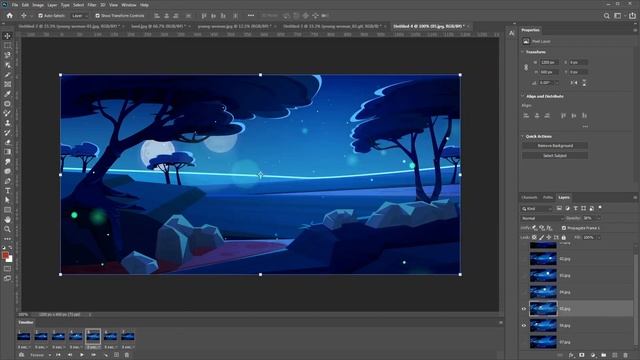The image size is (640, 360).
Task: Open the Kind layer filter dropdown
Action: 537,209
